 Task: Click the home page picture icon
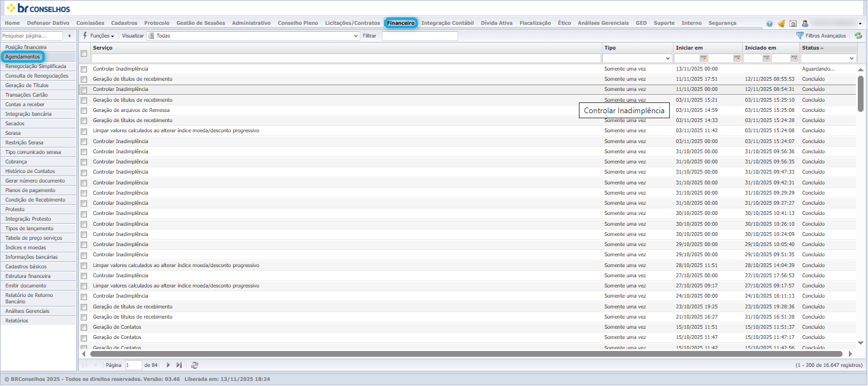click(x=793, y=24)
